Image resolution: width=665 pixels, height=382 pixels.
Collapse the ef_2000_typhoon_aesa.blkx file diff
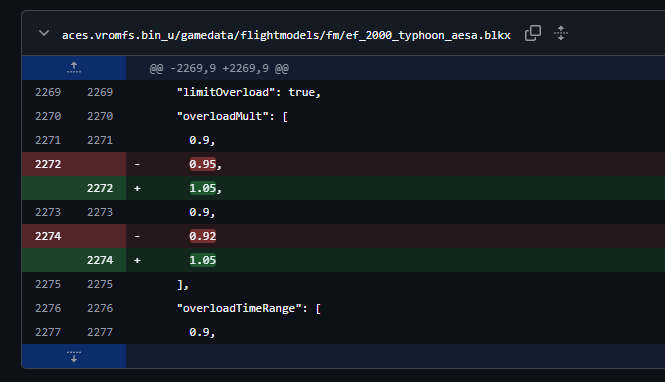tap(44, 33)
